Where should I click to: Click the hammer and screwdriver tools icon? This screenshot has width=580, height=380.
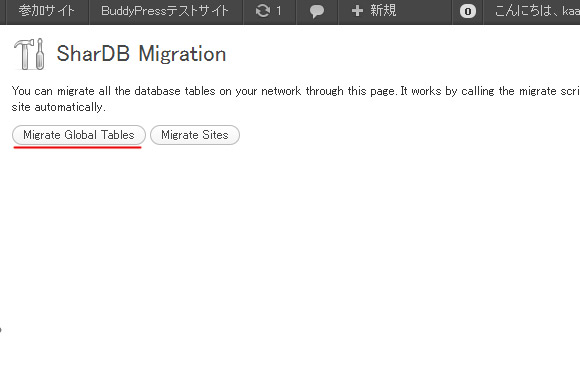(x=30, y=54)
